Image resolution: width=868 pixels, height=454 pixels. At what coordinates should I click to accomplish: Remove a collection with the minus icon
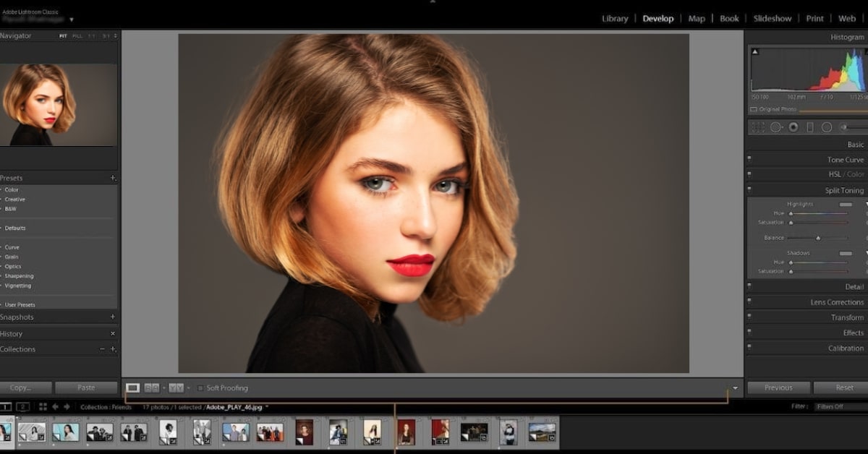102,349
